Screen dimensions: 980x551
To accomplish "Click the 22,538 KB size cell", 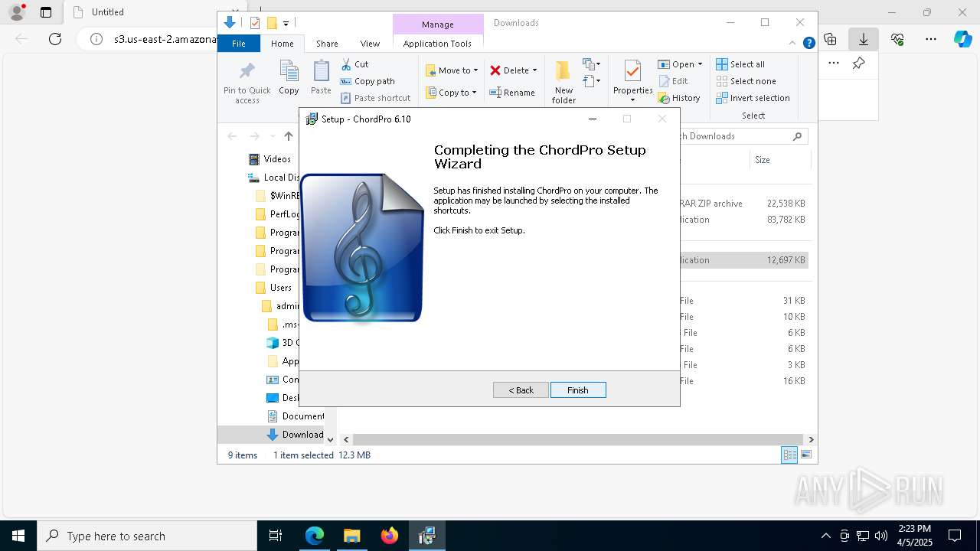I will point(786,204).
